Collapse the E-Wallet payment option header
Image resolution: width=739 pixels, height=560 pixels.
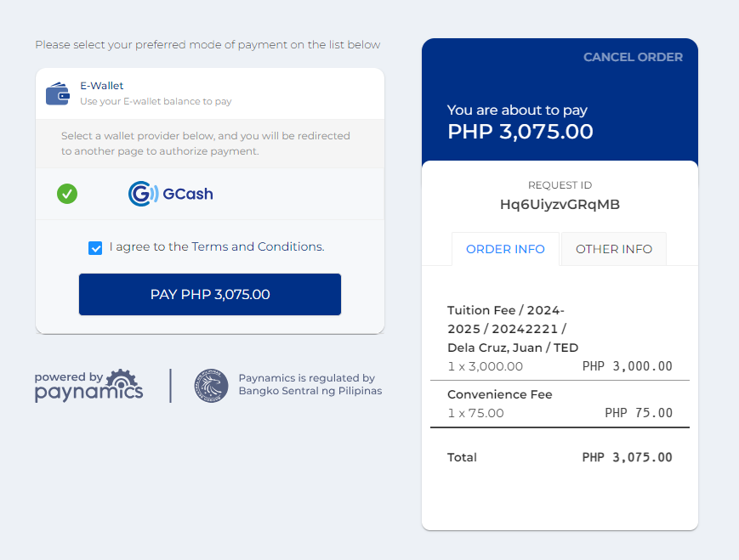(x=210, y=93)
